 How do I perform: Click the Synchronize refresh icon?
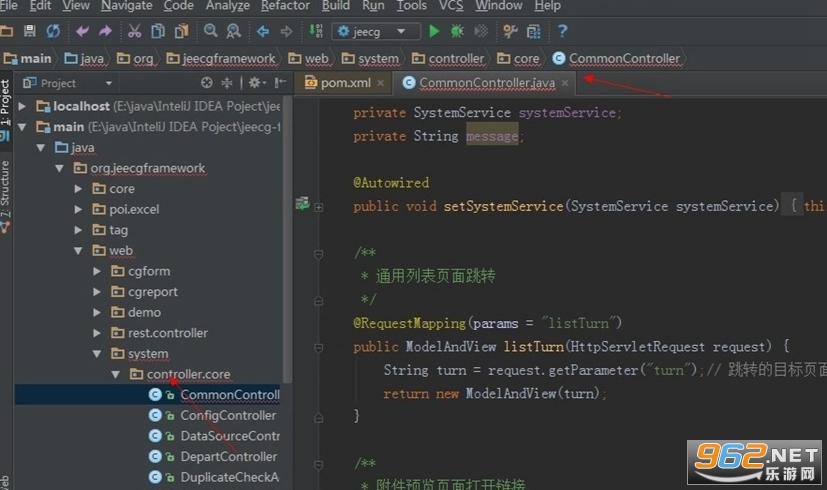[53, 31]
